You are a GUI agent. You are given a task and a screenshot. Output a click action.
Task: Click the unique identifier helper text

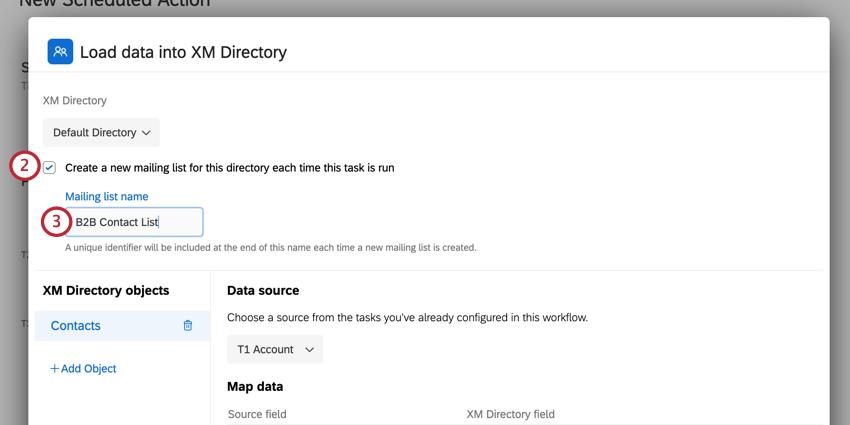(x=271, y=248)
